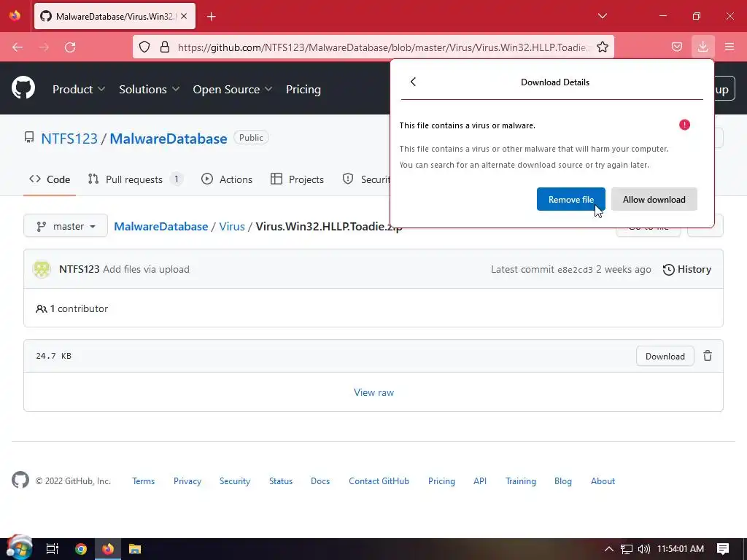This screenshot has width=747, height=560.
Task: Open the Pocket save icon
Action: point(676,47)
